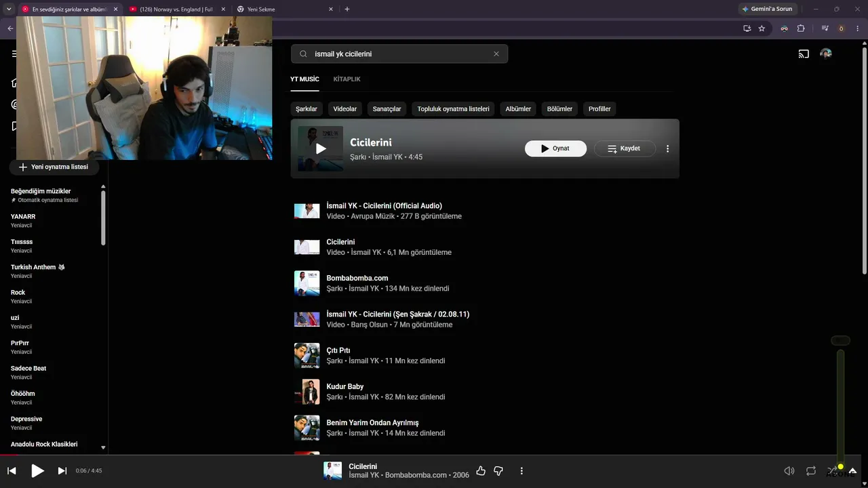Filter by Topluluk oynatma listeleri chip
Screen dimensions: 868x488
[x=453, y=108]
